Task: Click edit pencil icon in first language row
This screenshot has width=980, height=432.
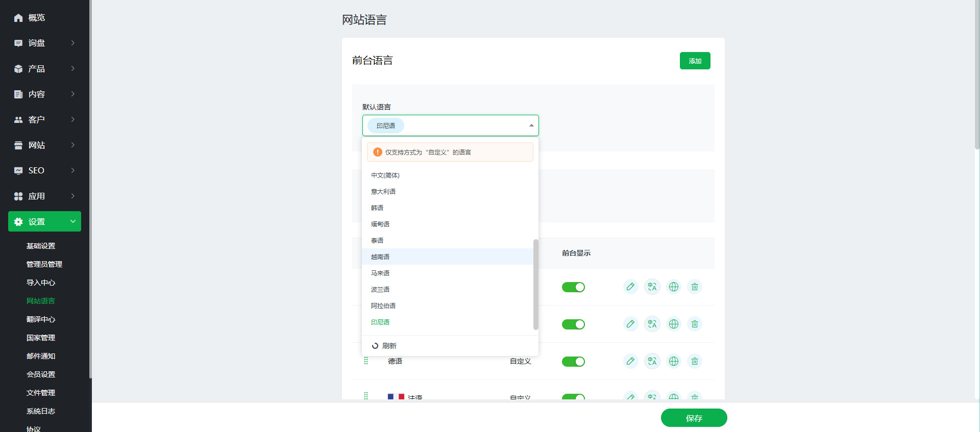Action: [630, 287]
